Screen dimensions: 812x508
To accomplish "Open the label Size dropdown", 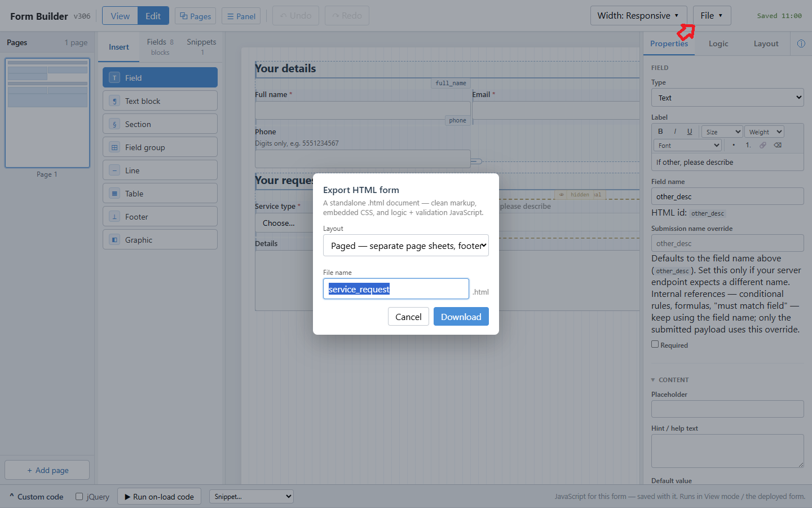I will [x=722, y=132].
